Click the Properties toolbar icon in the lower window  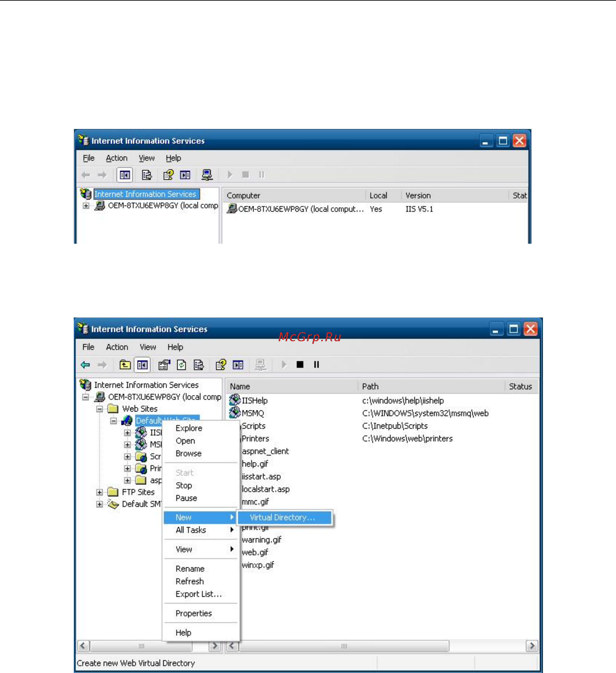pos(164,365)
